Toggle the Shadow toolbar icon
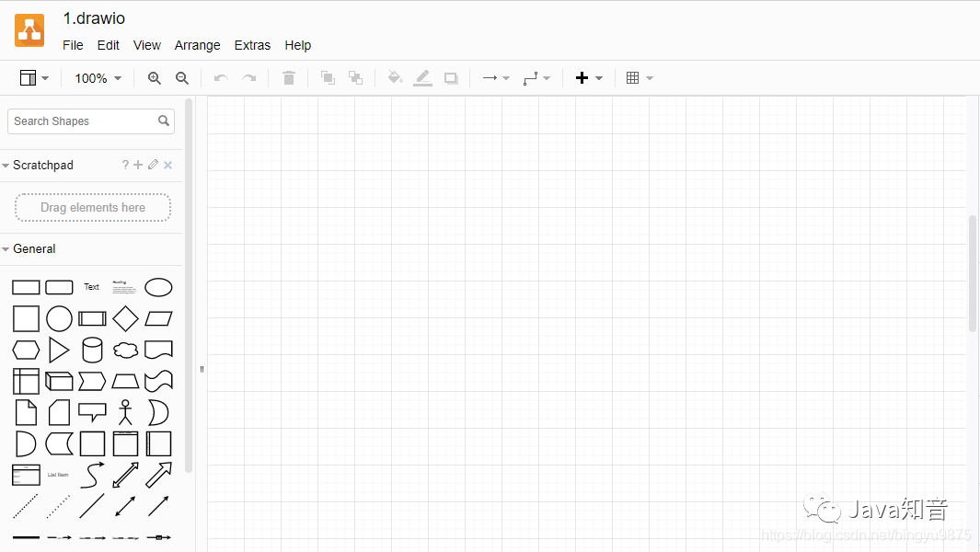The width and height of the screenshot is (980, 552). [x=451, y=78]
